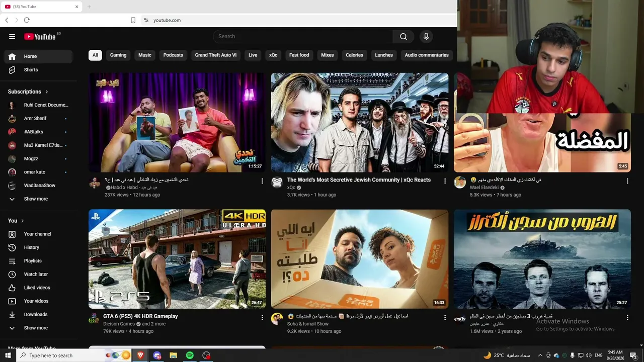The width and height of the screenshot is (644, 362).
Task: Play the xQc Reacts video thumbnail
Action: (x=360, y=123)
